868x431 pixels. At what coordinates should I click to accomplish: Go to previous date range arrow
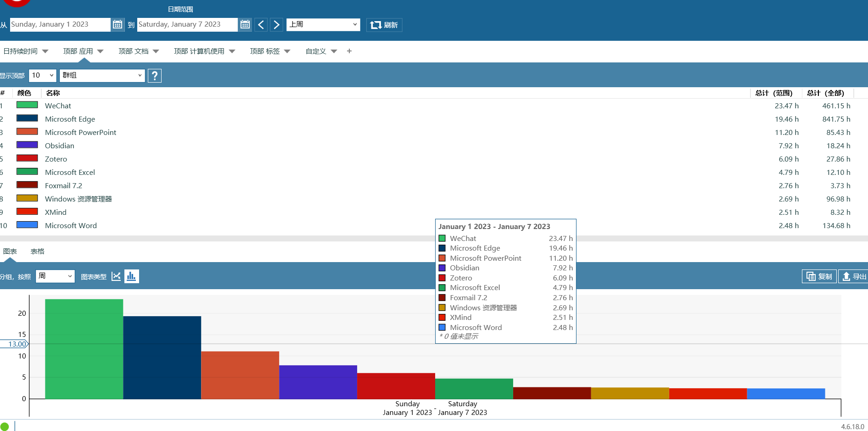tap(261, 24)
